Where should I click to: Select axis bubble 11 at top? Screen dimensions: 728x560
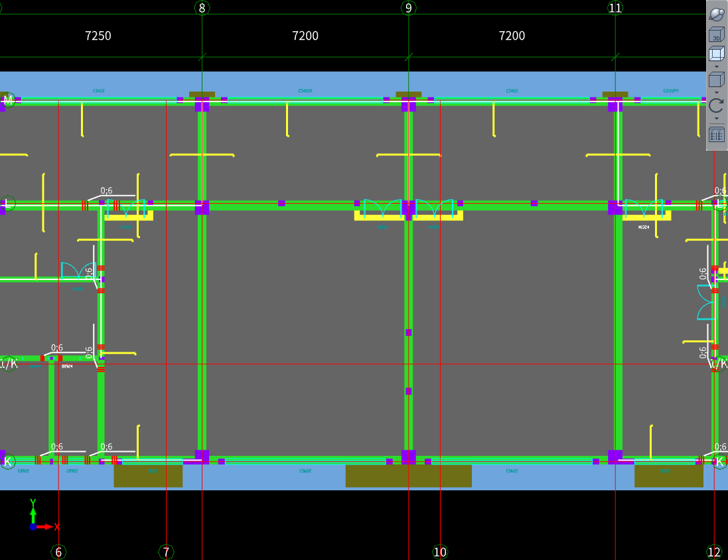pyautogui.click(x=615, y=7)
